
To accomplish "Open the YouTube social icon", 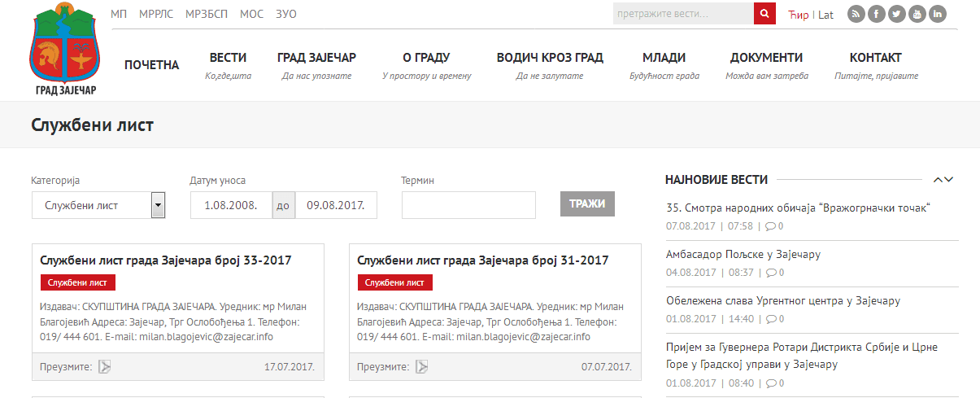I will [917, 14].
